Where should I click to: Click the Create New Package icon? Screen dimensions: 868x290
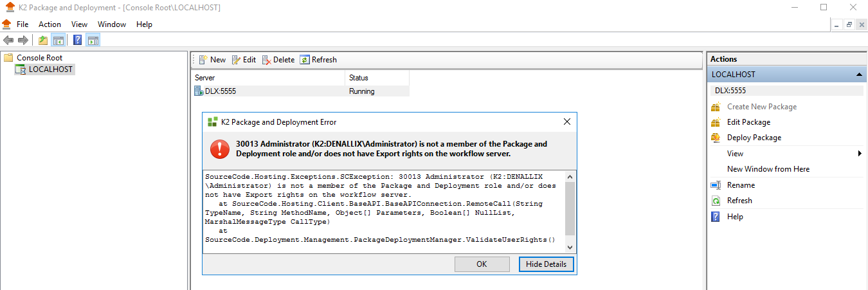pyautogui.click(x=716, y=107)
